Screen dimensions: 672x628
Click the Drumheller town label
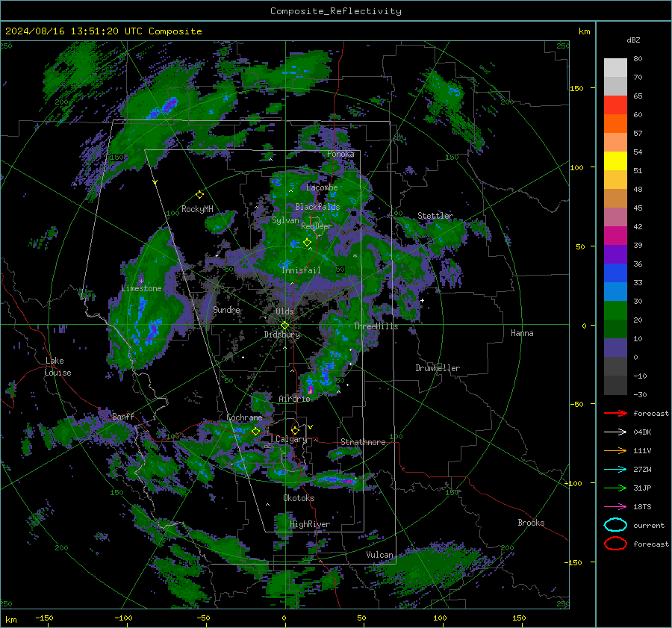(438, 368)
